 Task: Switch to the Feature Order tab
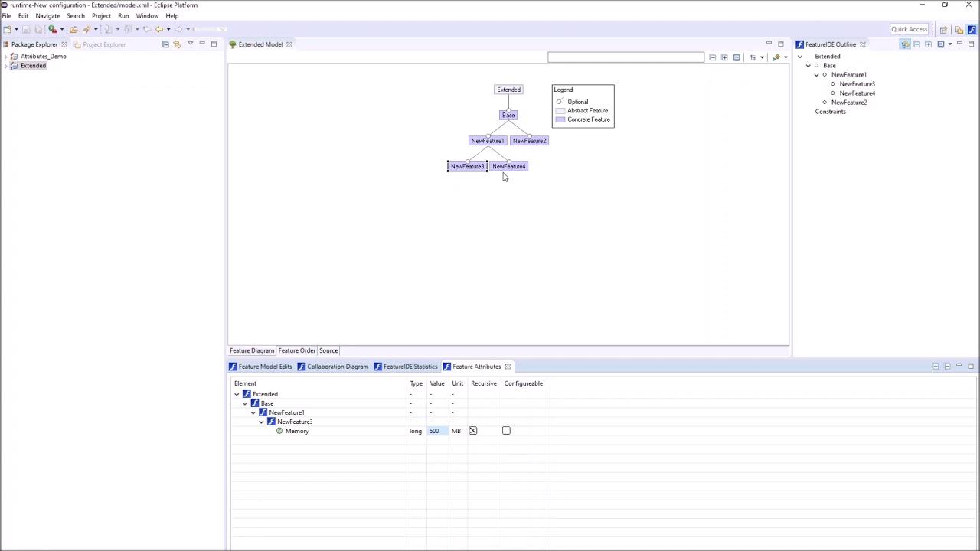click(296, 350)
